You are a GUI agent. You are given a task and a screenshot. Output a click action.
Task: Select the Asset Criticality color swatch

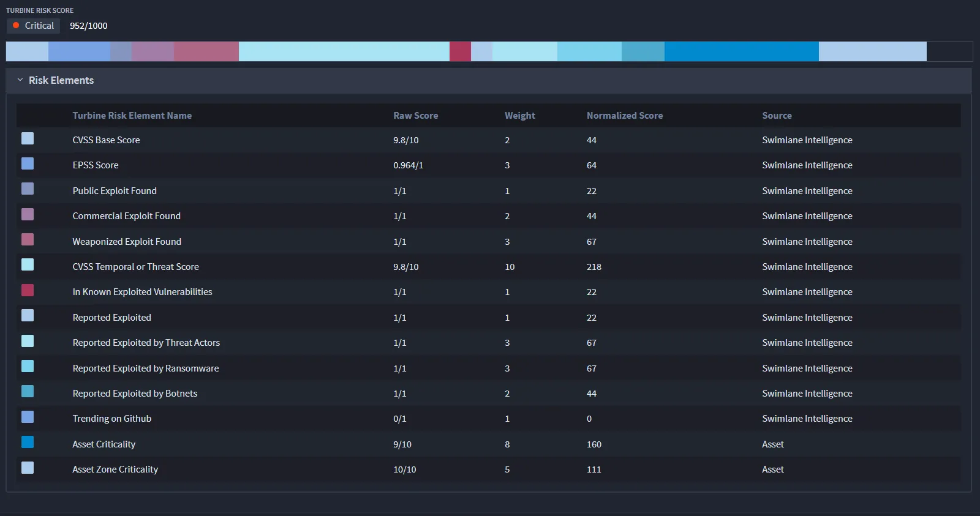click(x=28, y=442)
